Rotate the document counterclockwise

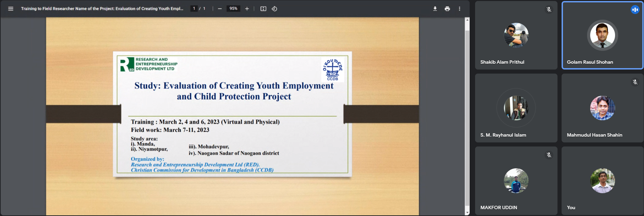tap(274, 9)
